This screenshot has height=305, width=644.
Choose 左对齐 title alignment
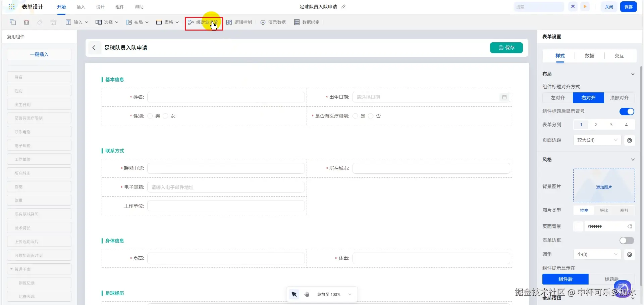pyautogui.click(x=557, y=98)
